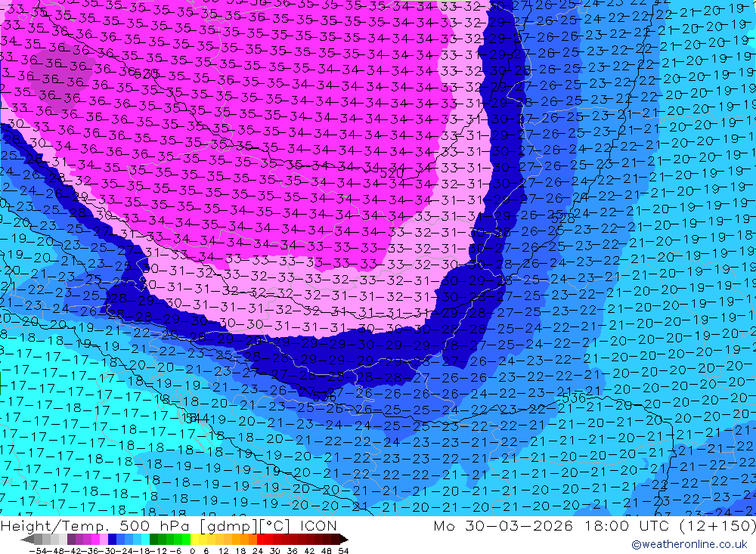The width and height of the screenshot is (756, 554).
Task: Click the '528' height contour label
Action: (562, 218)
